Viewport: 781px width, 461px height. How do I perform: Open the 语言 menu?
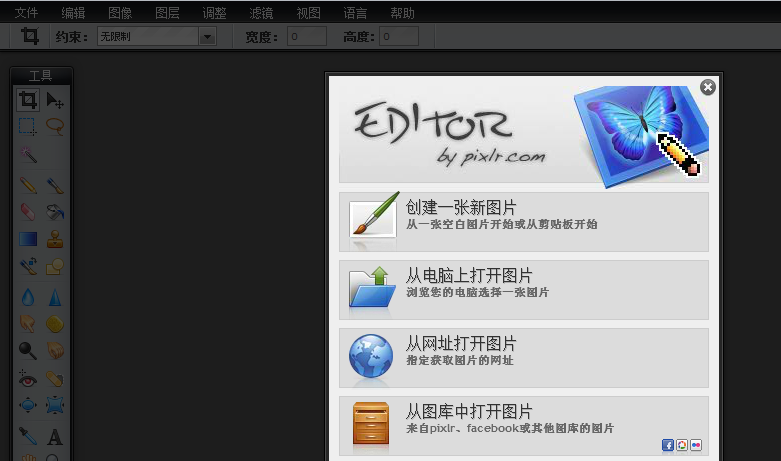pyautogui.click(x=355, y=12)
